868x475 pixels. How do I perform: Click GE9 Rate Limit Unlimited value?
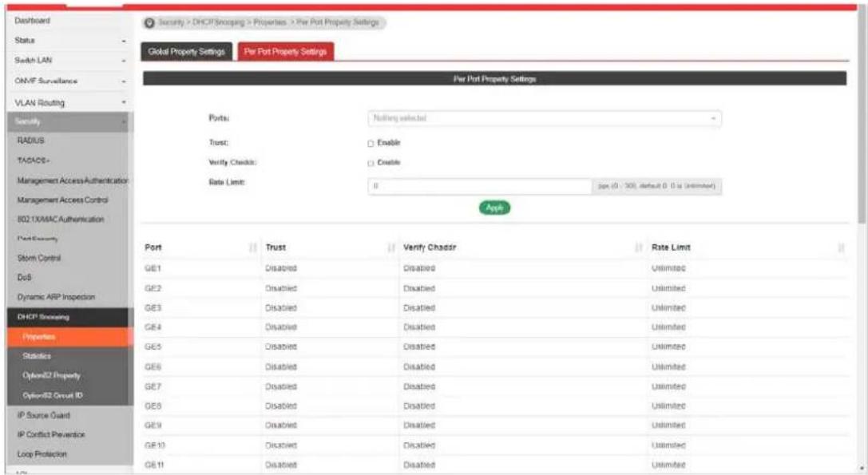668,426
